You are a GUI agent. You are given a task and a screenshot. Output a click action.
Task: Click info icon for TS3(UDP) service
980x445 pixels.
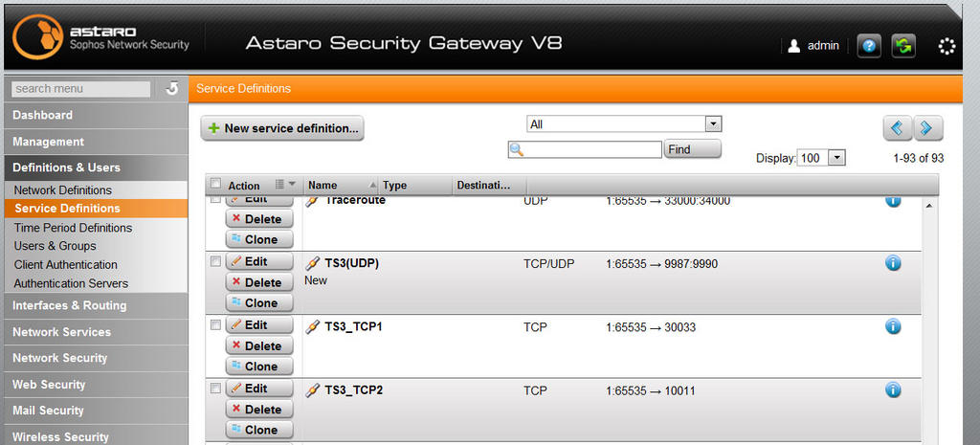[x=893, y=263]
